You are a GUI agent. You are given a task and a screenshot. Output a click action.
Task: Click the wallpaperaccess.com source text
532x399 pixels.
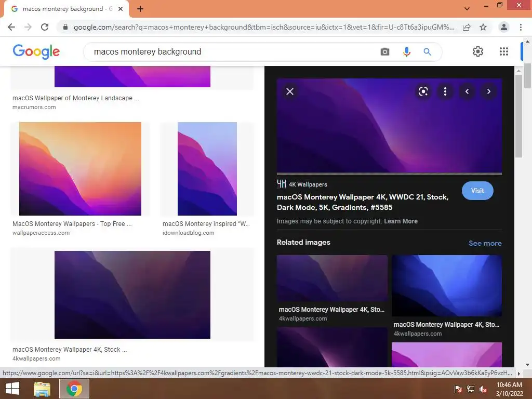[x=41, y=233]
